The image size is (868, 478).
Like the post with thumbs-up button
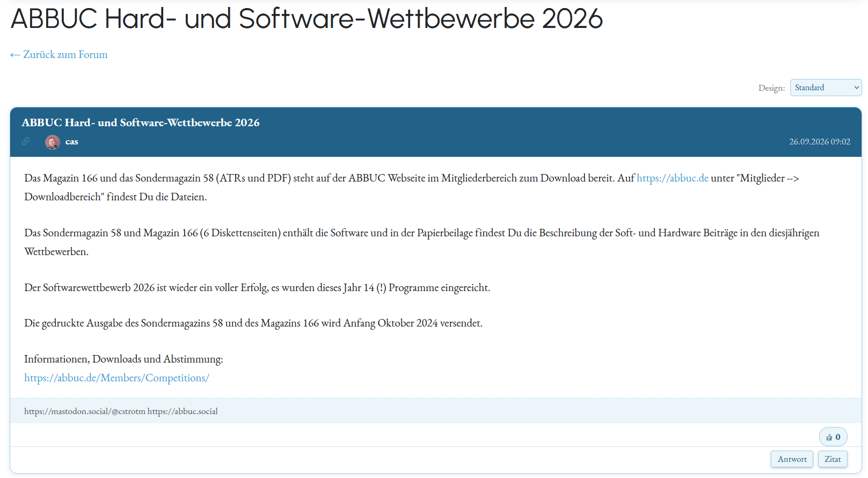pos(833,437)
